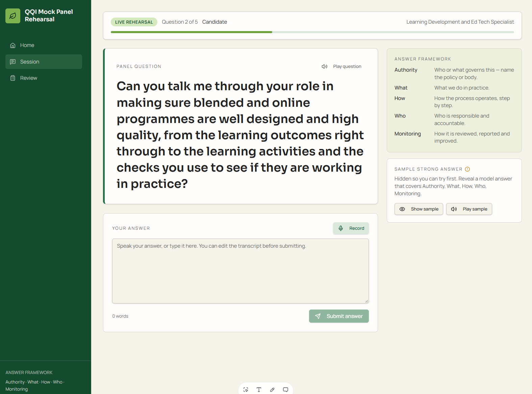Viewport: 532px width, 394px height.
Task: Pick the pencil draw tool in bottom toolbar
Action: click(x=272, y=390)
